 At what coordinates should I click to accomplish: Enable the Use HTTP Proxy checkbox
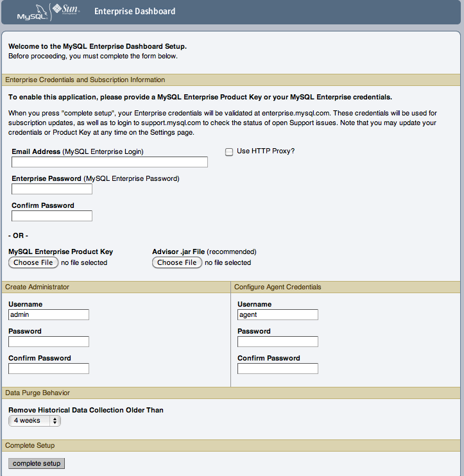coord(229,152)
